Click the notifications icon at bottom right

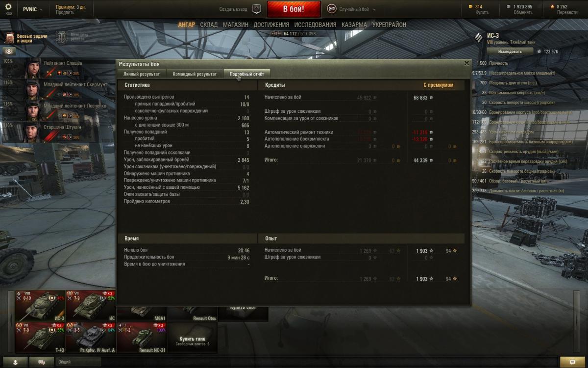point(572,362)
